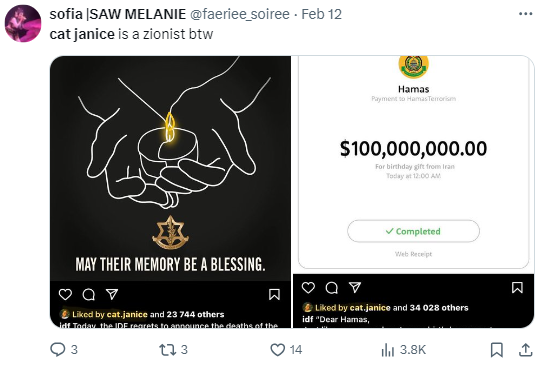Click the display name sofia |SAW MELANIE
The image size is (543, 367).
(118, 14)
